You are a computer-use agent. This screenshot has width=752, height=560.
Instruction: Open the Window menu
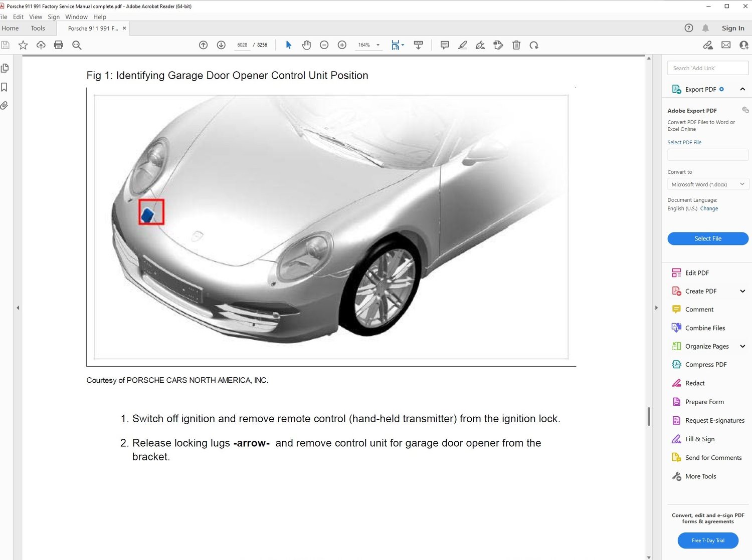click(x=76, y=17)
